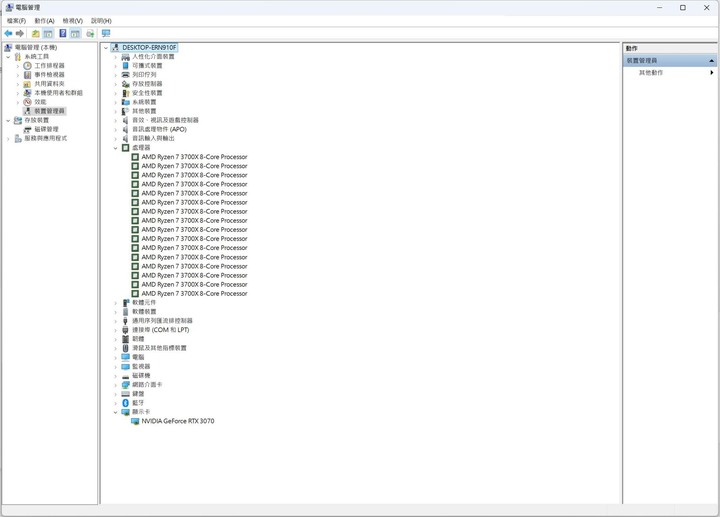Expand the 磁碟機 disk drives category
The width and height of the screenshot is (720, 517).
(x=116, y=376)
